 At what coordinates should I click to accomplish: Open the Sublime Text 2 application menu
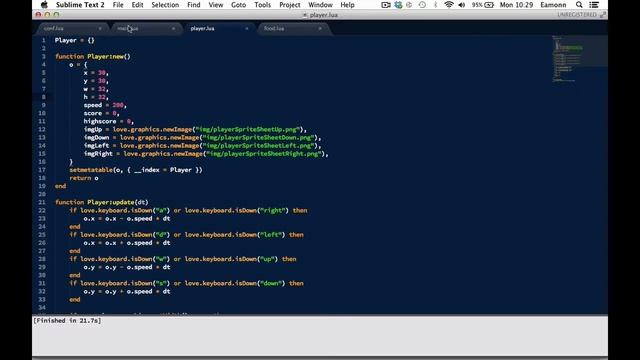coord(80,5)
